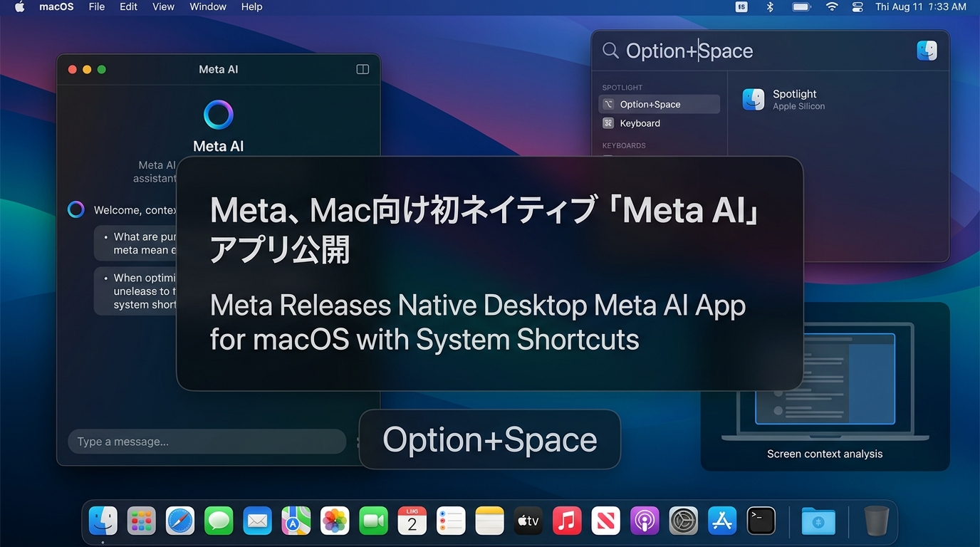
Task: Open the Mail app in the Dock
Action: point(257,521)
